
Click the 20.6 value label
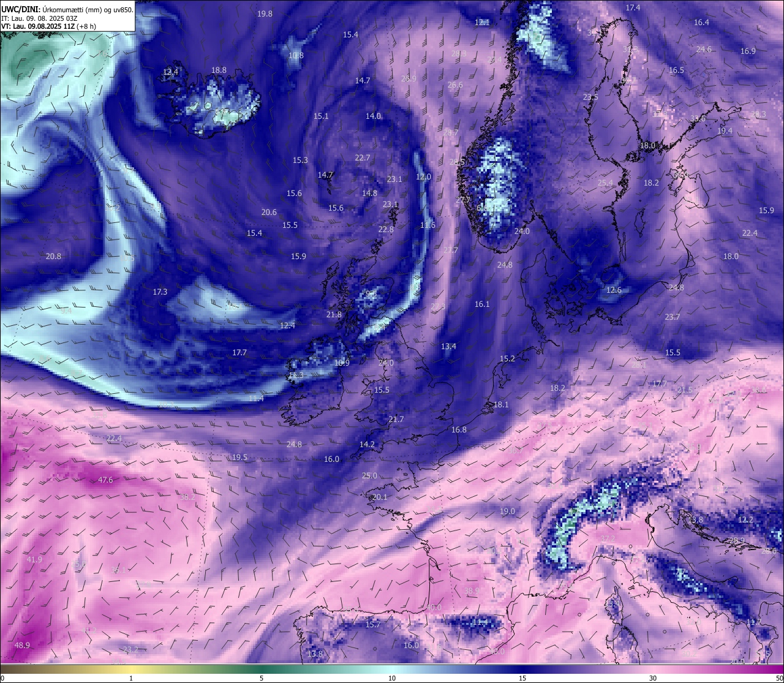pyautogui.click(x=269, y=212)
